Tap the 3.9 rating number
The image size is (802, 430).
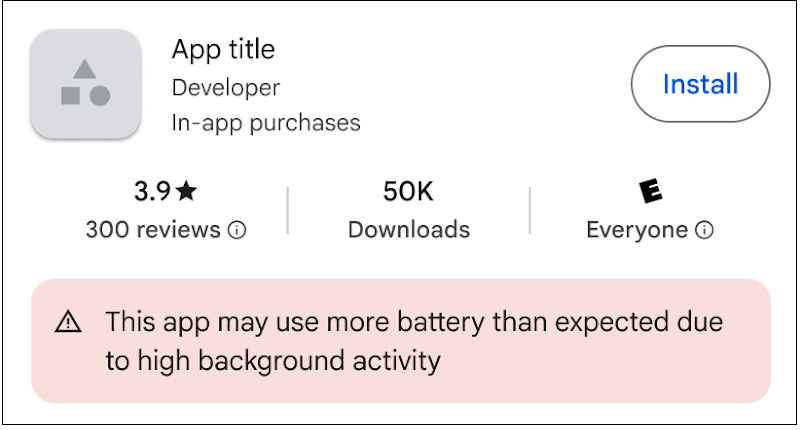[x=152, y=190]
